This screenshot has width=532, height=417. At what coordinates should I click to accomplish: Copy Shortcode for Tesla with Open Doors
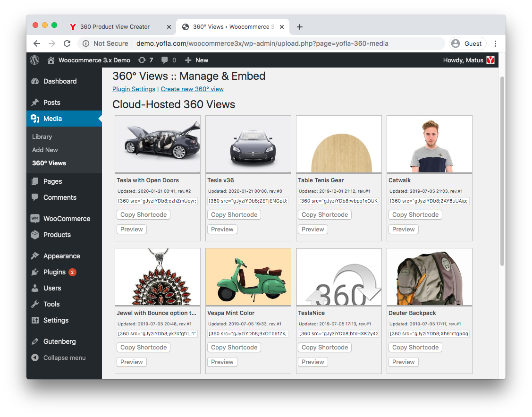144,215
